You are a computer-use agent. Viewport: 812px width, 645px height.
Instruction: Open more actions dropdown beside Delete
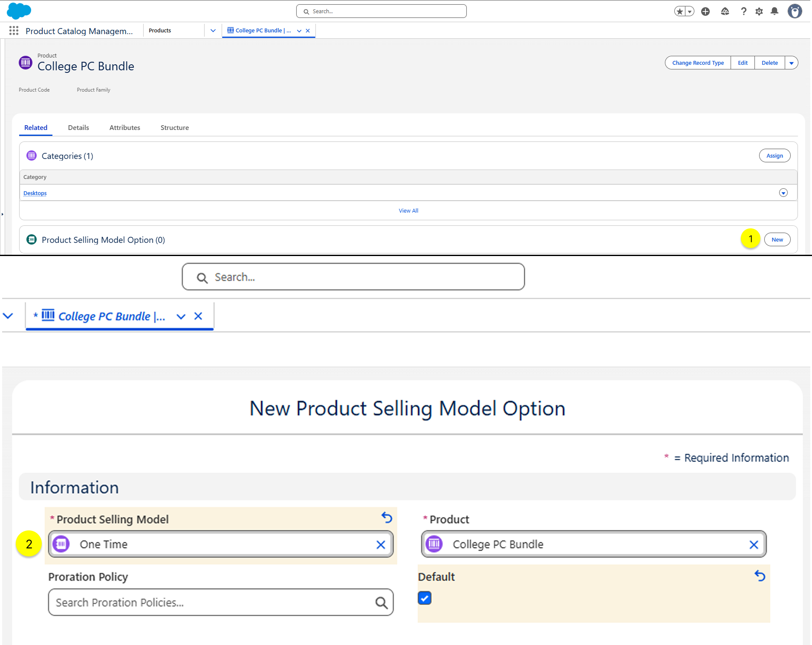coord(791,63)
